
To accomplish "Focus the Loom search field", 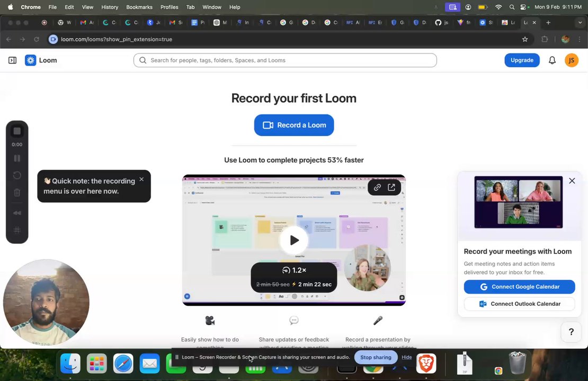I will (x=285, y=60).
